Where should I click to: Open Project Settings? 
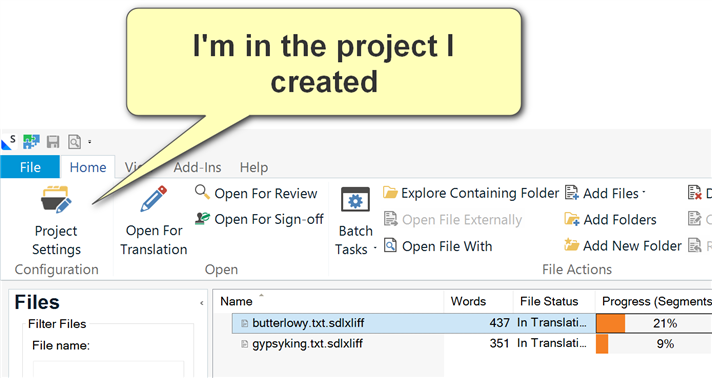(56, 221)
